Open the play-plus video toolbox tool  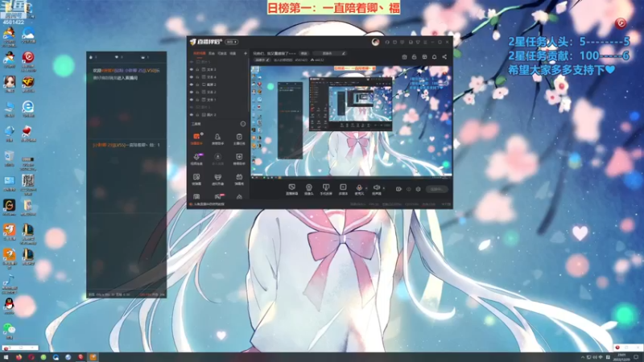point(239,158)
